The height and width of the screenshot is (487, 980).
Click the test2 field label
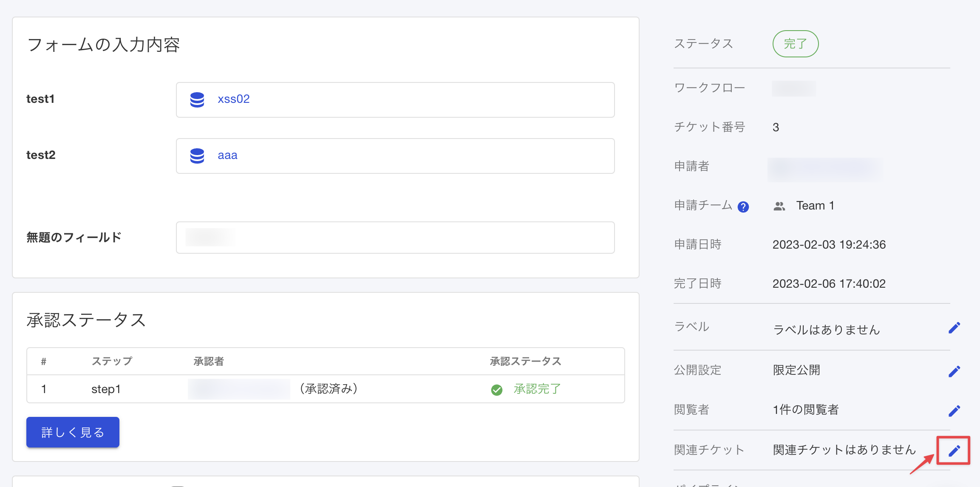tap(41, 155)
